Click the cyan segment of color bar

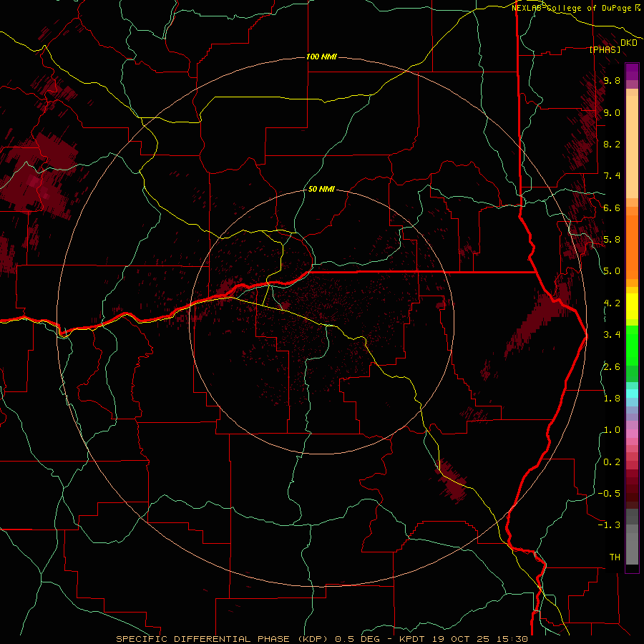tap(632, 393)
